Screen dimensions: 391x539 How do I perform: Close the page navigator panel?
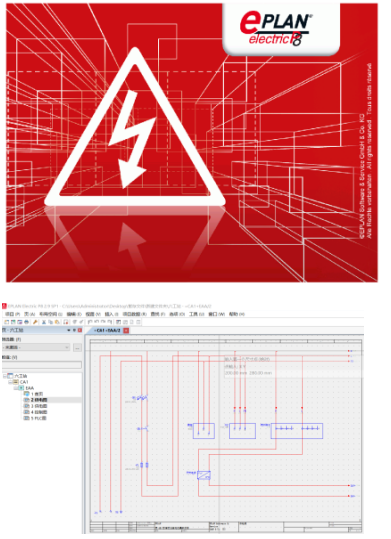[x=80, y=330]
